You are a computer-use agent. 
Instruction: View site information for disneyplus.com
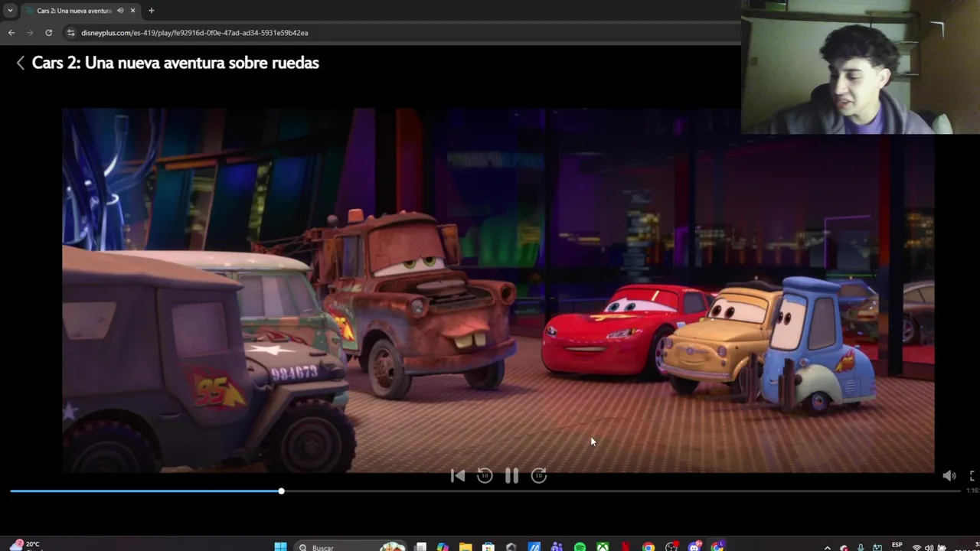70,33
